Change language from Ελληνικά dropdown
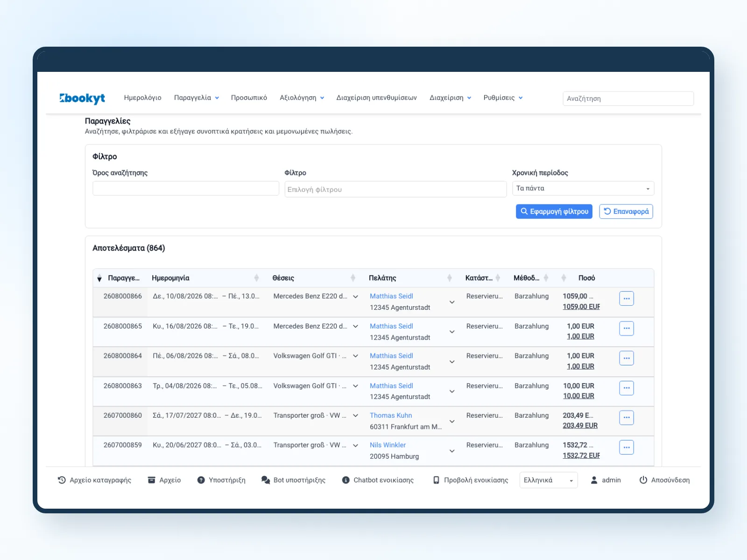747x560 pixels. [x=549, y=480]
